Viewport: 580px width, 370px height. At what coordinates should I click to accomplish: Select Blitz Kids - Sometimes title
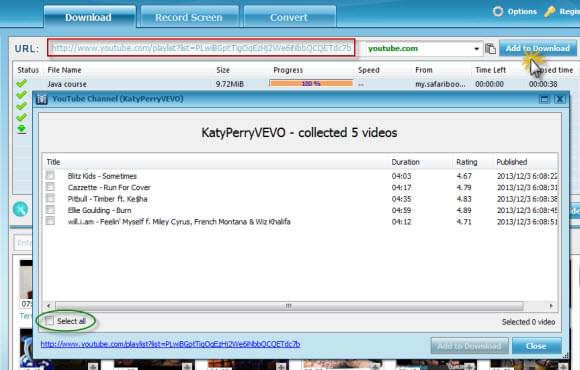click(x=102, y=176)
